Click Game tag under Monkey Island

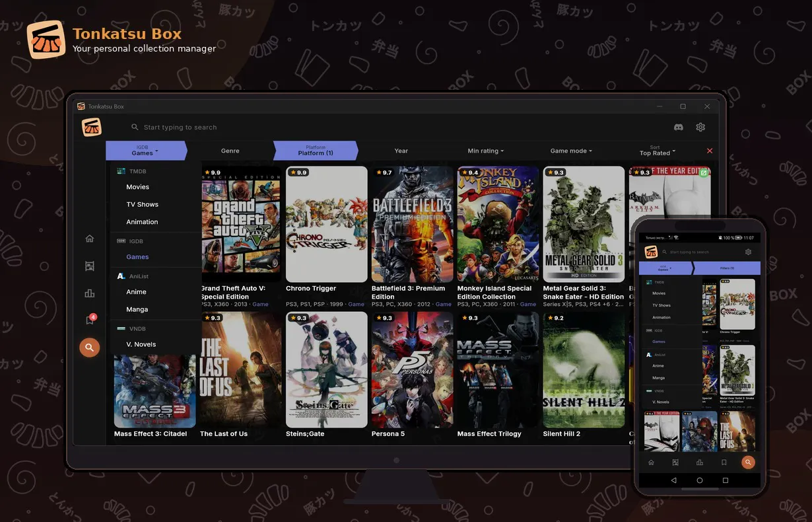(528, 305)
